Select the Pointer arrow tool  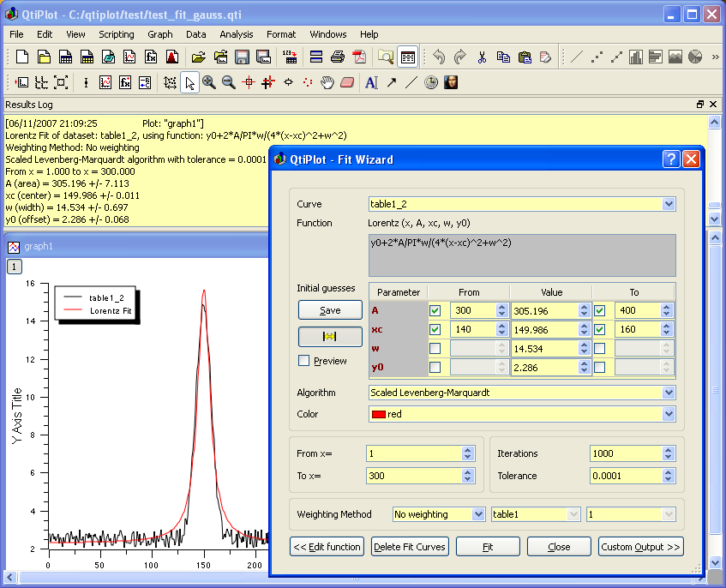pos(189,83)
